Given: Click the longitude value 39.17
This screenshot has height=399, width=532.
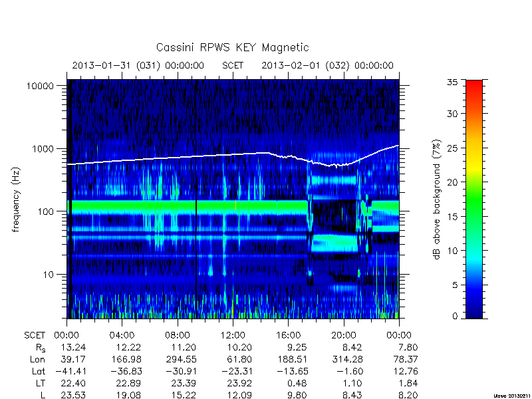Looking at the screenshot, I should click(73, 359).
